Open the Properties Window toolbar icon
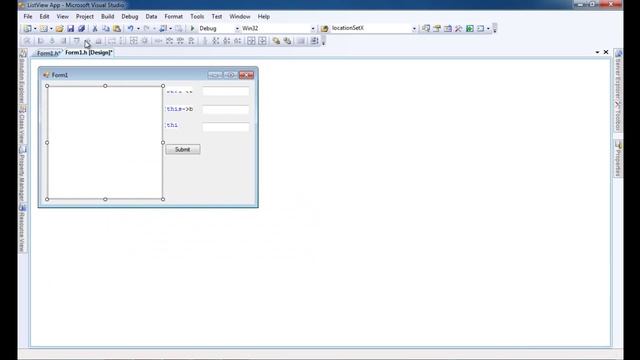Screen dimensions: 640x360 coord(437,29)
